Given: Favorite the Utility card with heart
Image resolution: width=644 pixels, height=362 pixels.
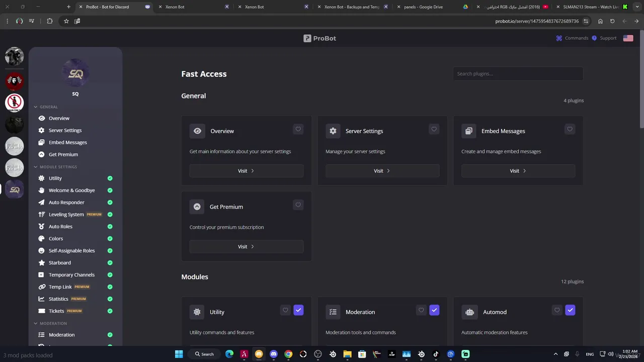Looking at the screenshot, I should coord(285,310).
